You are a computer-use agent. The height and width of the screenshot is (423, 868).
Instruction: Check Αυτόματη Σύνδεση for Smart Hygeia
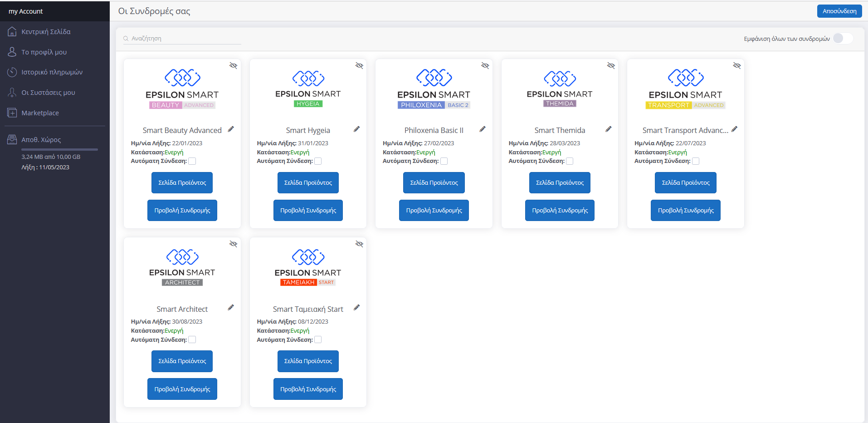coord(318,161)
